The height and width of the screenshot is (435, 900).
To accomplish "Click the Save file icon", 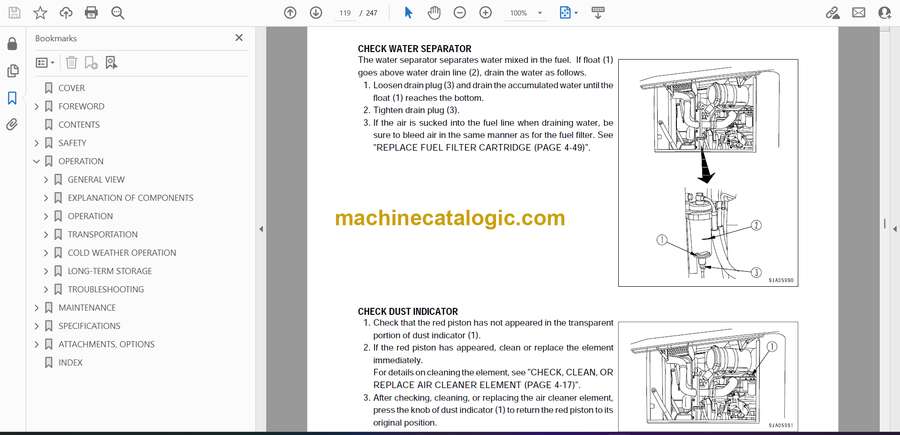I will [x=14, y=13].
